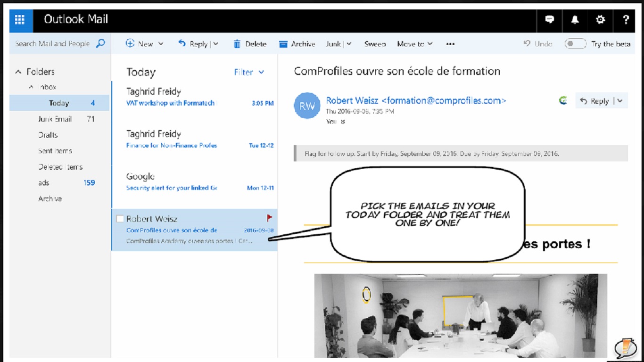Click the Sweep toolbar button
Image resolution: width=644 pixels, height=362 pixels.
(375, 44)
